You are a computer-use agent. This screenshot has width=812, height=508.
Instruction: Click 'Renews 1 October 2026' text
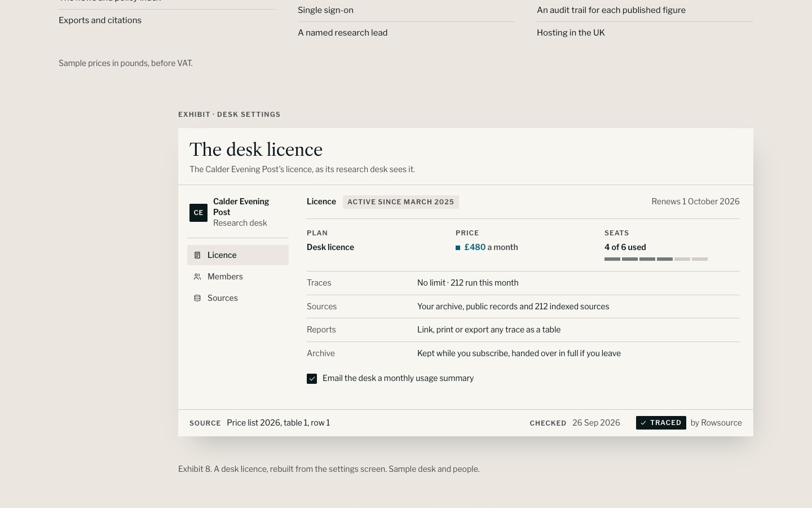[695, 202]
